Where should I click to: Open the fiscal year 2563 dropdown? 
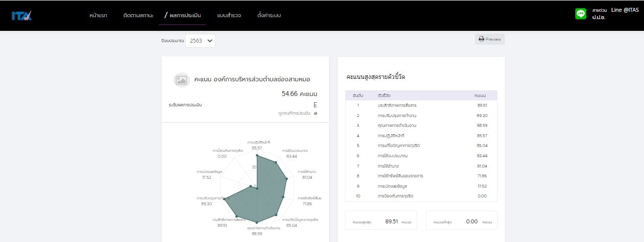coord(200,41)
